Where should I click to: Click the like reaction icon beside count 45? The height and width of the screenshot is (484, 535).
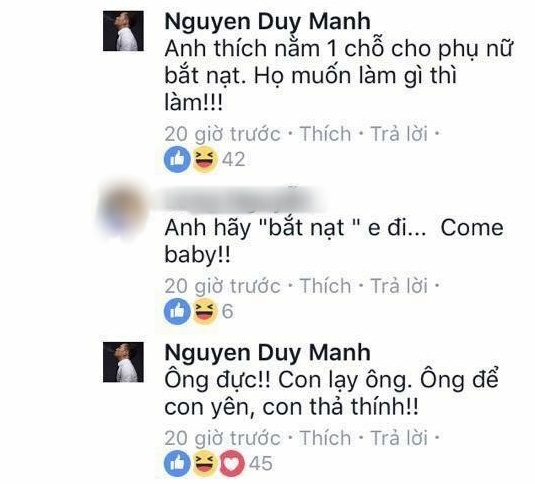(x=177, y=464)
